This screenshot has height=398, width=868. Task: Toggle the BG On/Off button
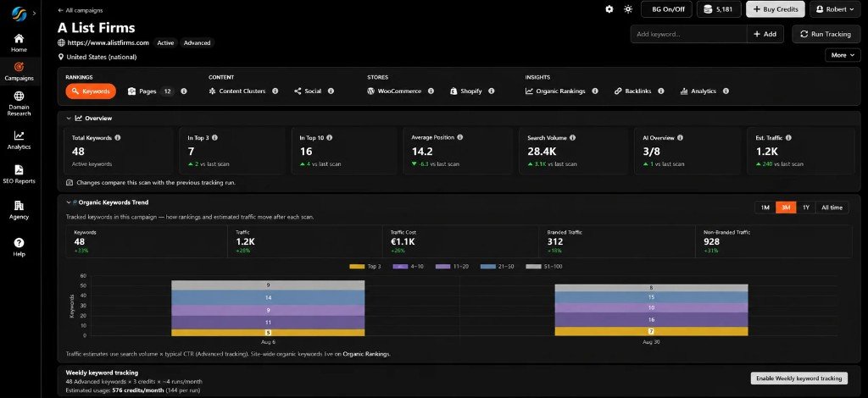coord(667,9)
